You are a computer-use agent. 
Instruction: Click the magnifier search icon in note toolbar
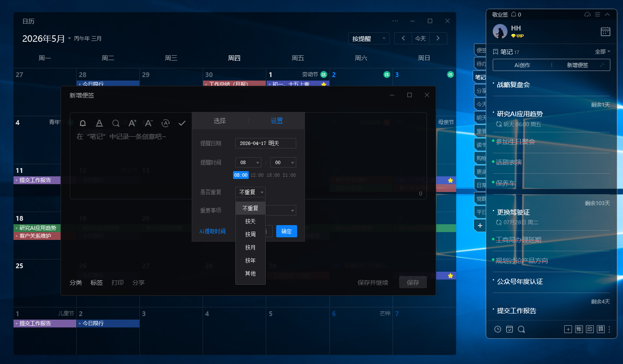tap(116, 123)
